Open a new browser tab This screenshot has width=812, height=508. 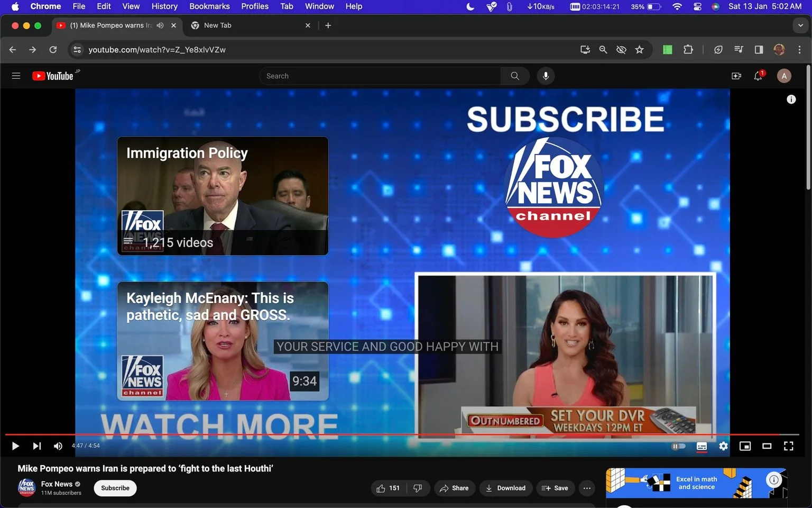(328, 25)
